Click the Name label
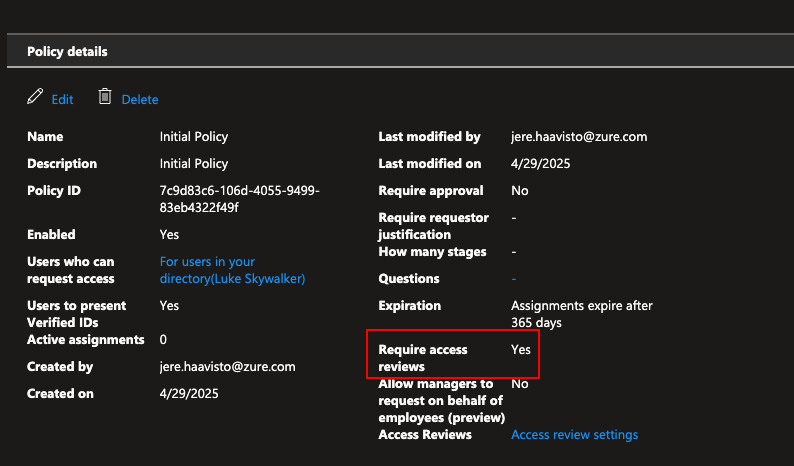 [45, 137]
